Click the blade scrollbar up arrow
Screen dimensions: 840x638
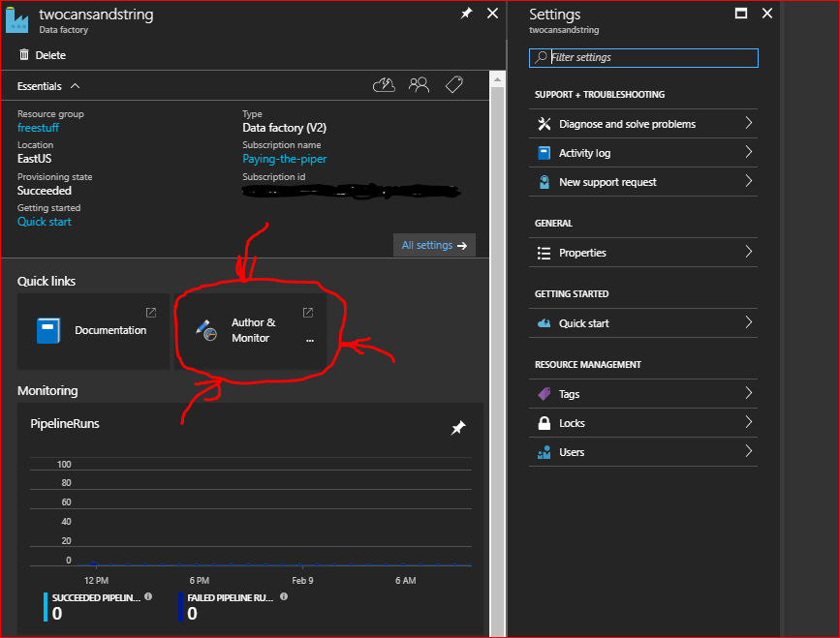pos(498,79)
